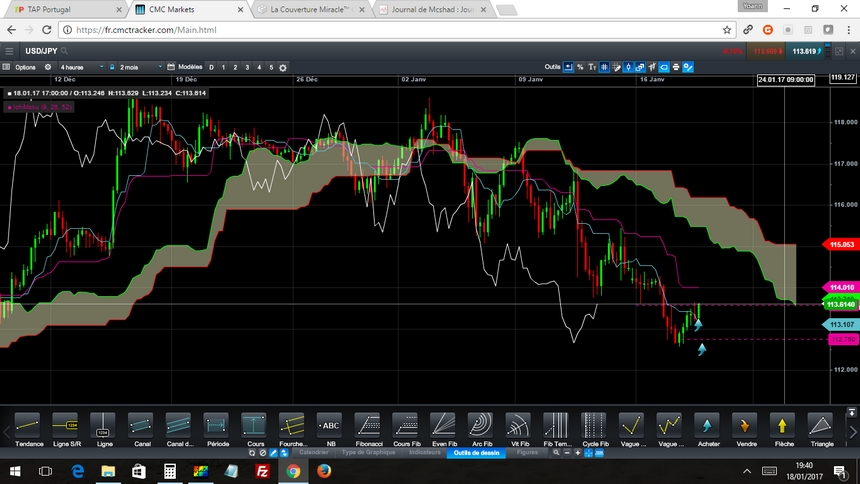Click the red 113.609 sell price
This screenshot has height=484, width=860.
coord(767,51)
